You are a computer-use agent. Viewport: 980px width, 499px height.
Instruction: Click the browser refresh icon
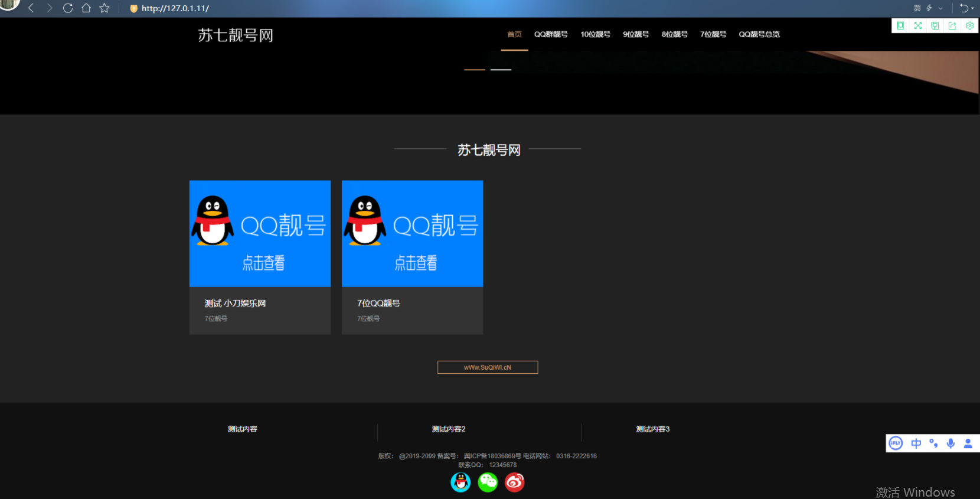[x=68, y=8]
